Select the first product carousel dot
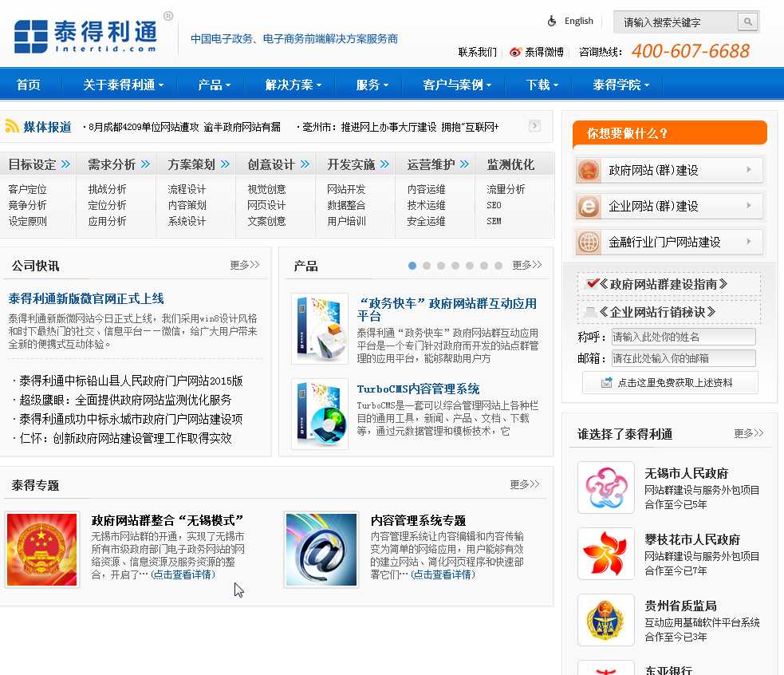The width and height of the screenshot is (784, 675). click(412, 266)
